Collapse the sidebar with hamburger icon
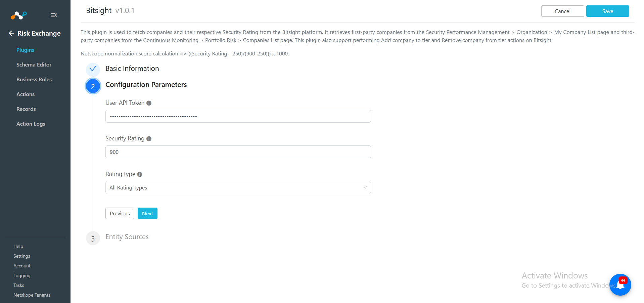 click(54, 15)
